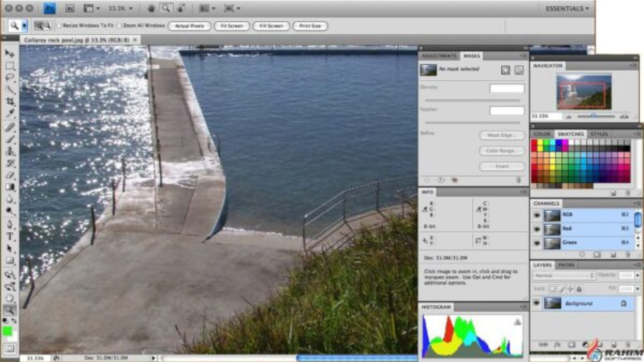Image resolution: width=644 pixels, height=362 pixels.
Task: Select the Type tool
Action: tap(10, 236)
